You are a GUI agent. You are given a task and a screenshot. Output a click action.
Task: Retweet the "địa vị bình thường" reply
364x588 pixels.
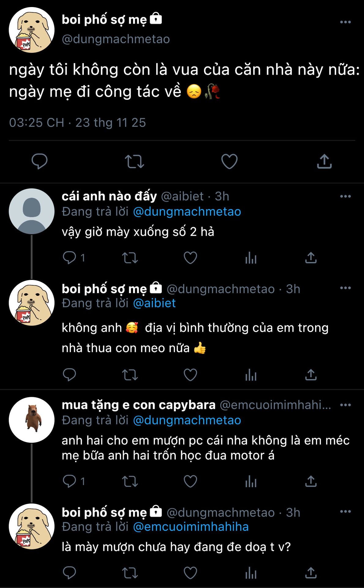click(130, 375)
